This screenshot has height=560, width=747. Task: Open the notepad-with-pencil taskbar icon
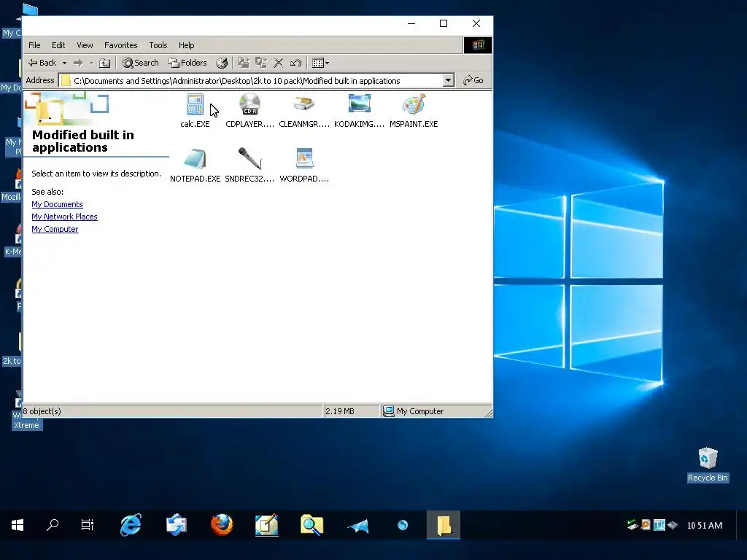pyautogui.click(x=267, y=525)
